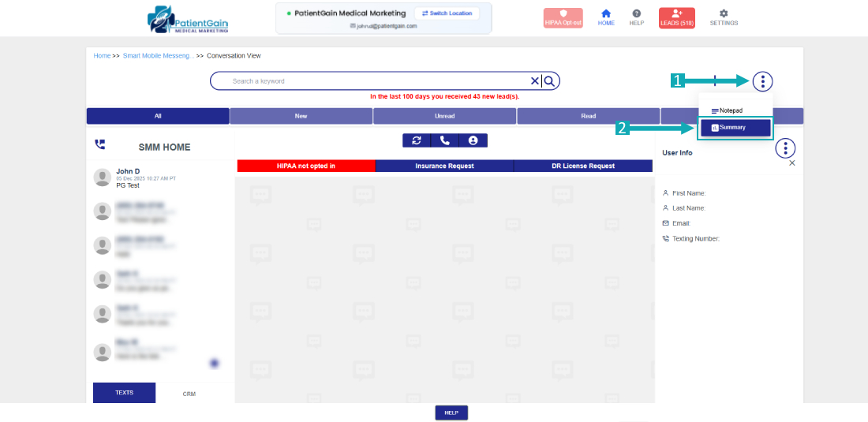Open the LEADS (518) button
The width and height of the screenshot is (868, 422).
point(676,18)
